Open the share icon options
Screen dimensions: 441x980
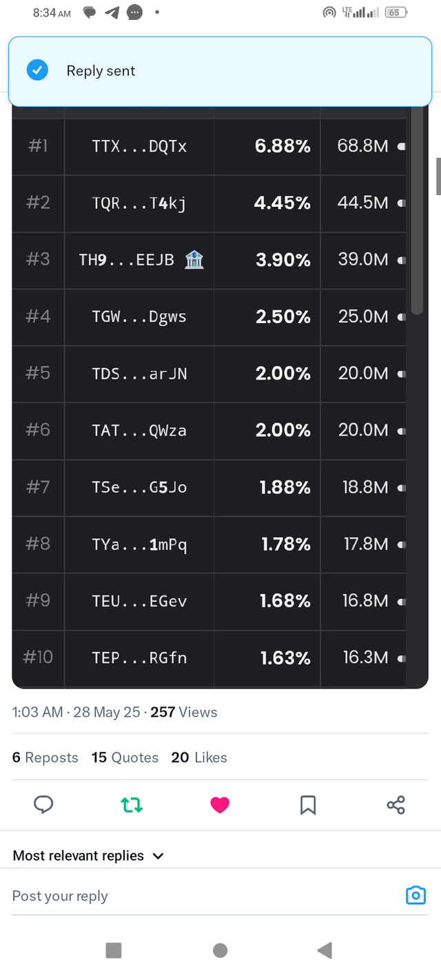[x=396, y=804]
